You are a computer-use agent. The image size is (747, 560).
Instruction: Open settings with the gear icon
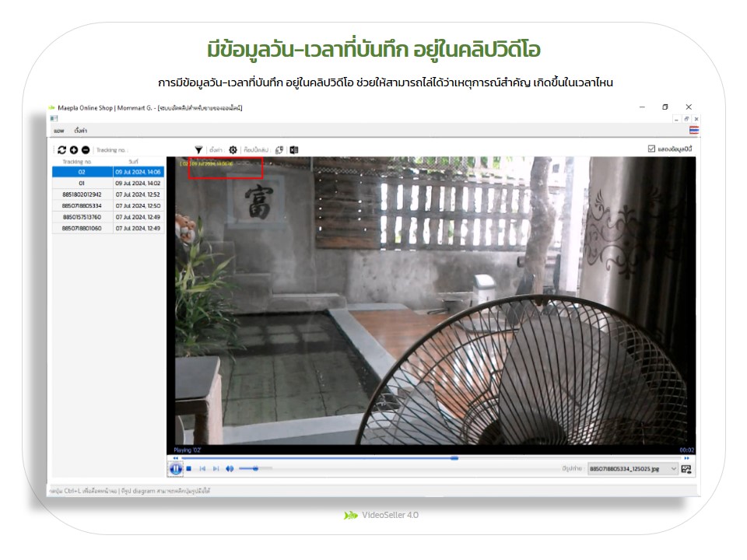pos(233,149)
